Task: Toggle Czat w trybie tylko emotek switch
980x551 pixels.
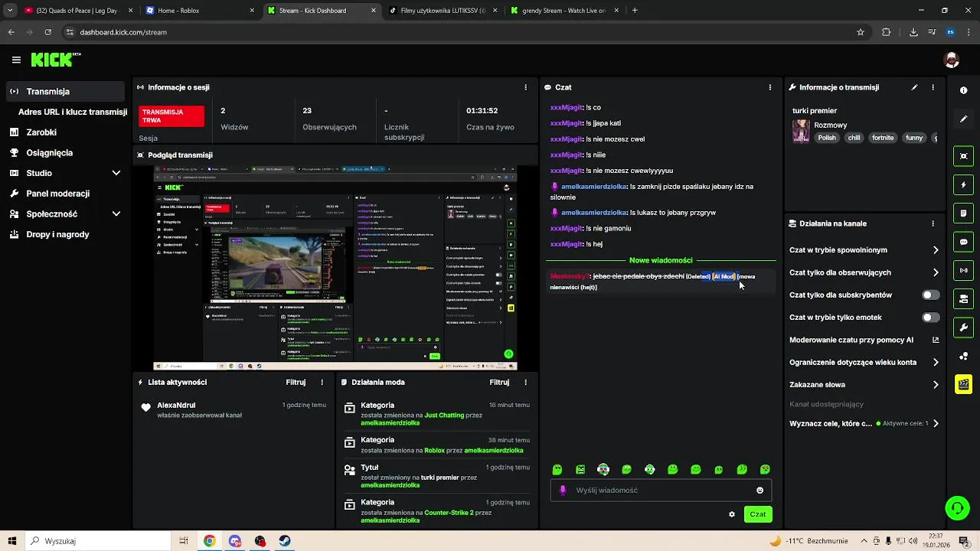Action: click(x=930, y=317)
